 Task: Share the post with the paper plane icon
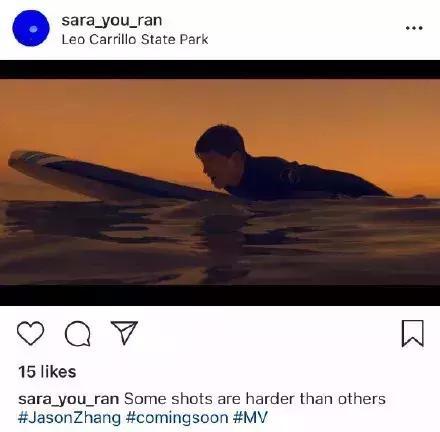[124, 332]
